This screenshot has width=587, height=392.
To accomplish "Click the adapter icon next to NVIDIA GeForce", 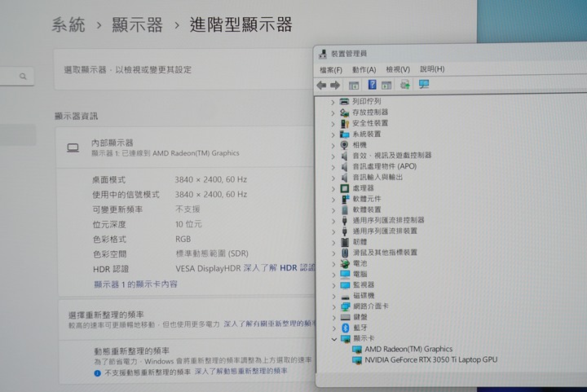I will pyautogui.click(x=357, y=360).
